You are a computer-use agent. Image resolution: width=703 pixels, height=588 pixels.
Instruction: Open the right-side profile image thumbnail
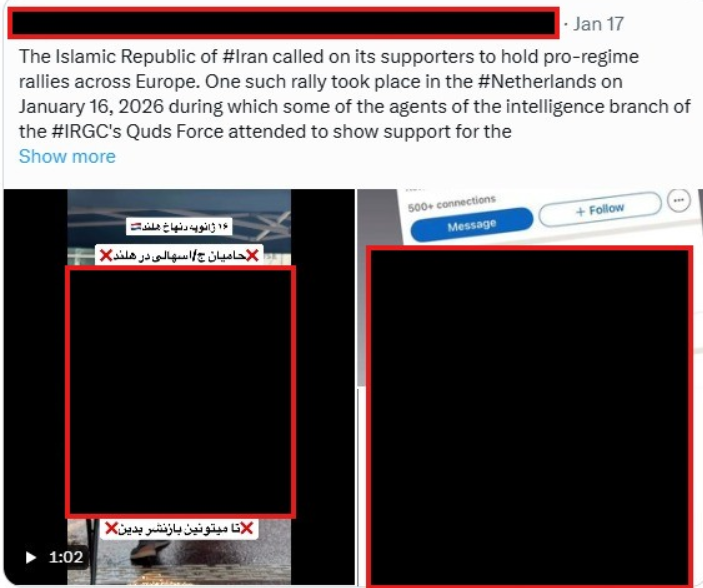529,416
